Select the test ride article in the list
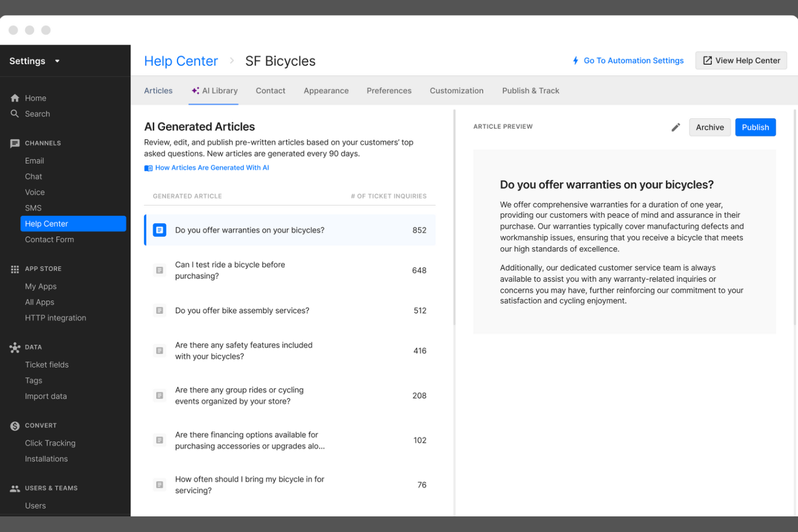 coord(270,270)
